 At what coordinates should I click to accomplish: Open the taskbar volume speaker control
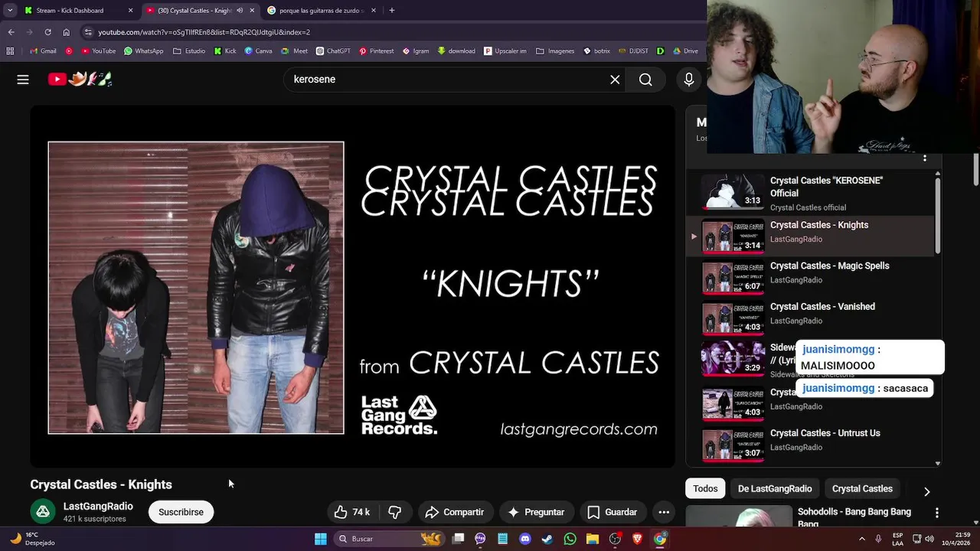coord(929,539)
